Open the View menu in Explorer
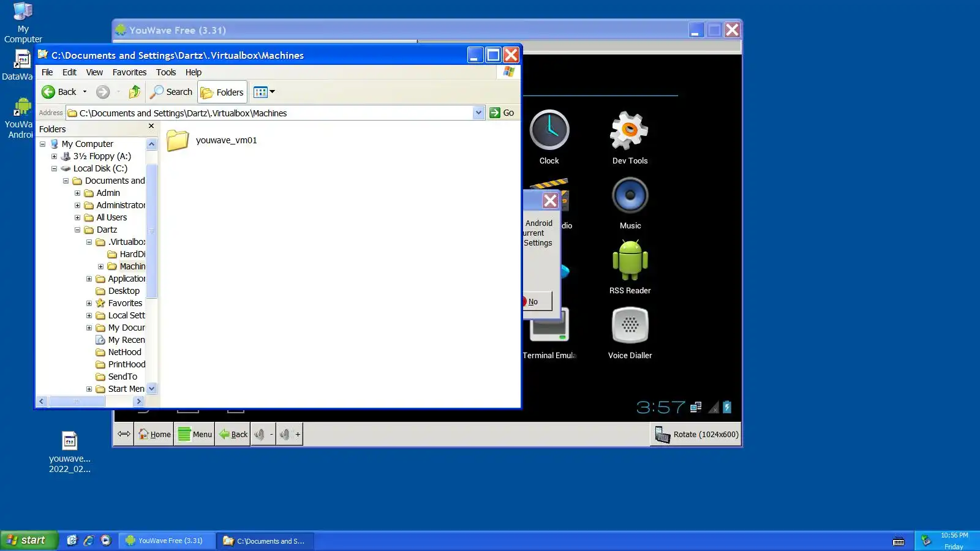This screenshot has height=551, width=980. (x=94, y=72)
